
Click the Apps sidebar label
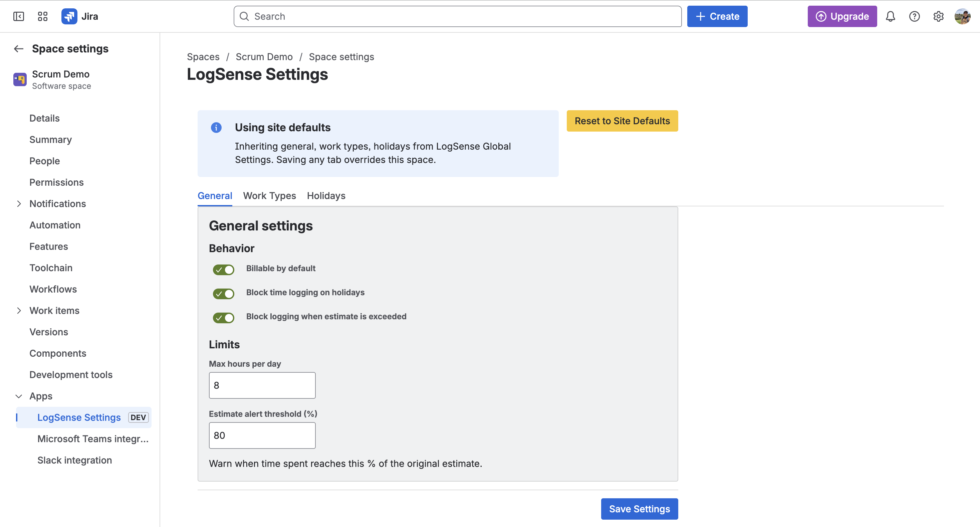41,396
